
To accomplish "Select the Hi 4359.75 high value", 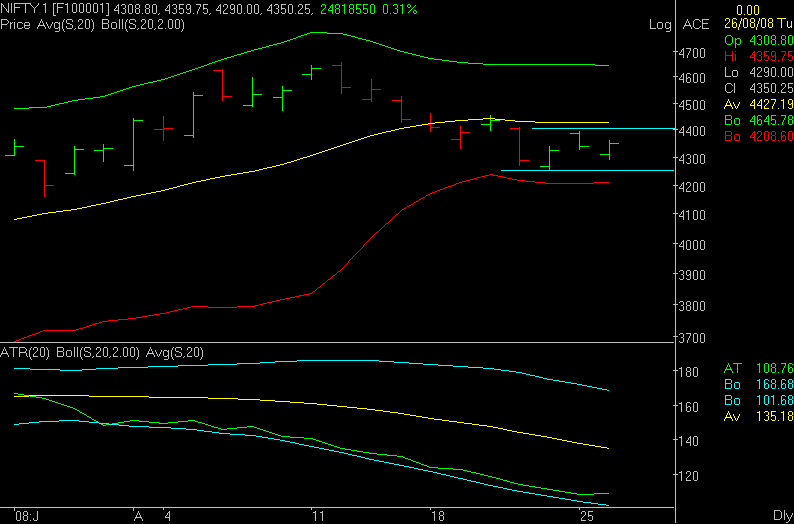I will coord(758,56).
